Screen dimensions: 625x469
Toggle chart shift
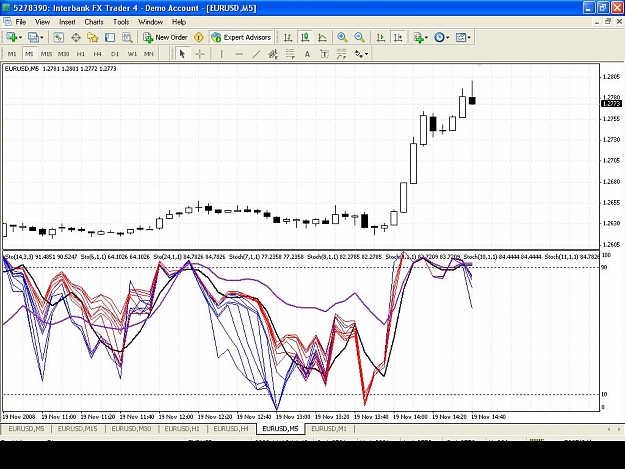(398, 37)
